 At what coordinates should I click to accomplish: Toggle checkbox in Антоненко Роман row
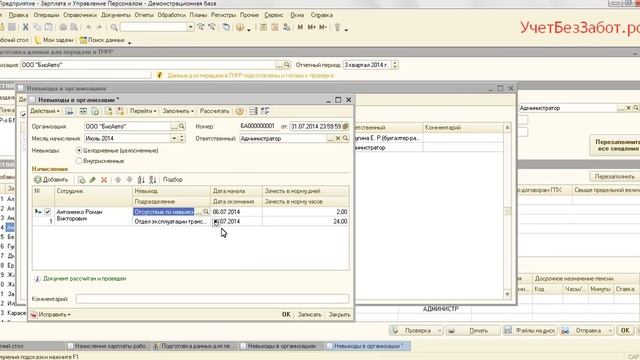point(47,212)
